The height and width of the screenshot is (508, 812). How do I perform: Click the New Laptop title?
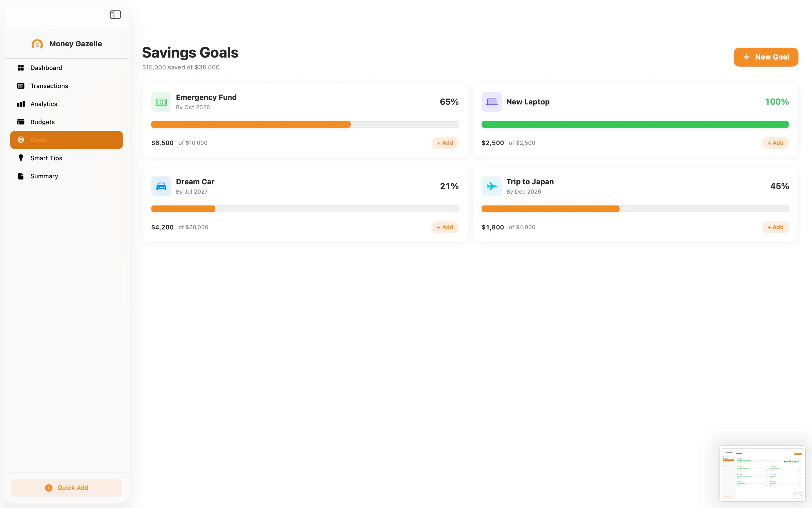[528, 102]
